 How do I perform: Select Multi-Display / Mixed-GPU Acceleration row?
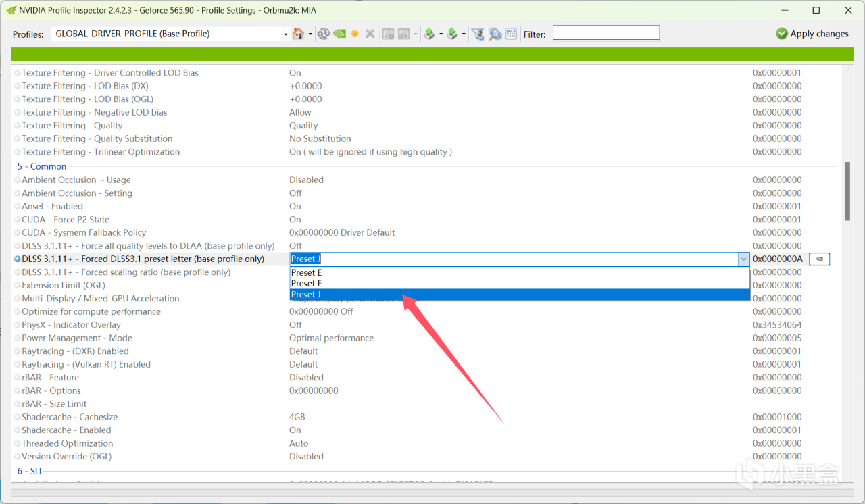(101, 298)
